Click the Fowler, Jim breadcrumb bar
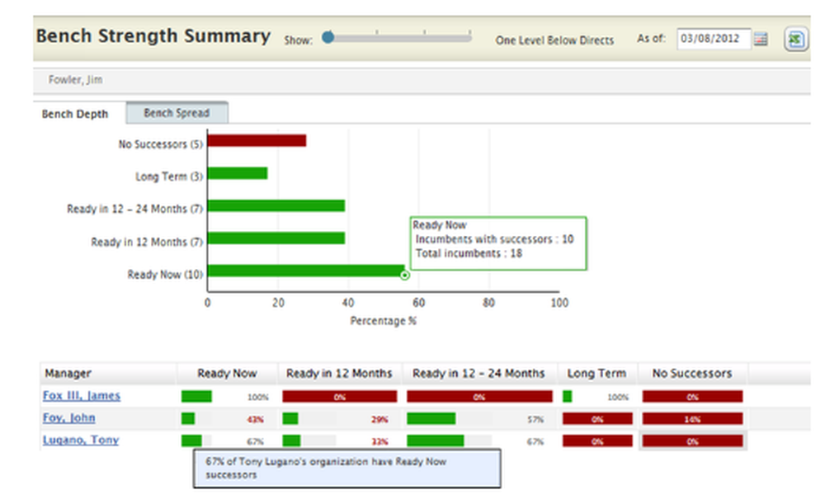This screenshot has height=504, width=825. click(78, 80)
